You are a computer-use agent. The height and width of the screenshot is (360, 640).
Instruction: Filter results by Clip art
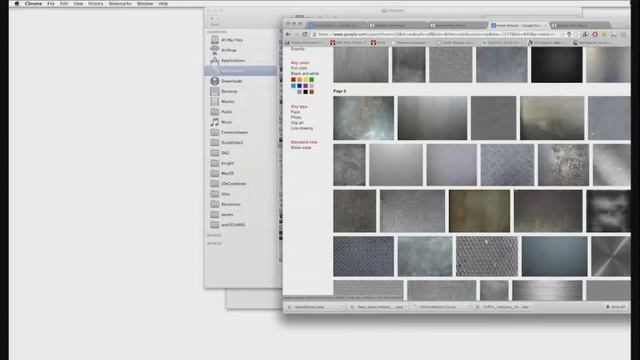pos(297,122)
